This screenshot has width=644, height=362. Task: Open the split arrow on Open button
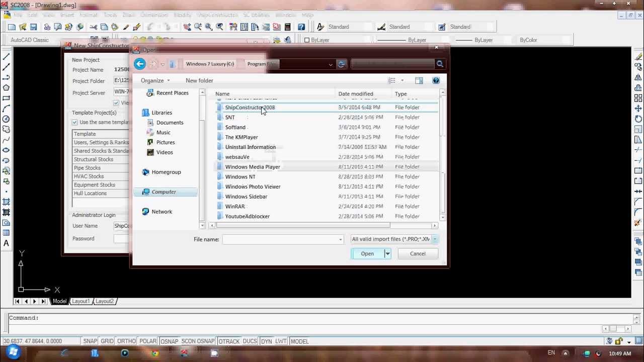pyautogui.click(x=387, y=253)
